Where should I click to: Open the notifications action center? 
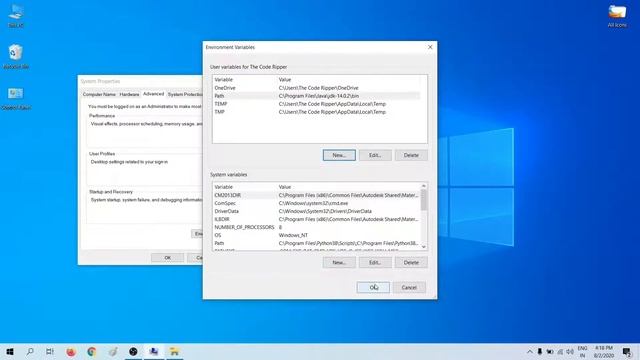pos(627,351)
